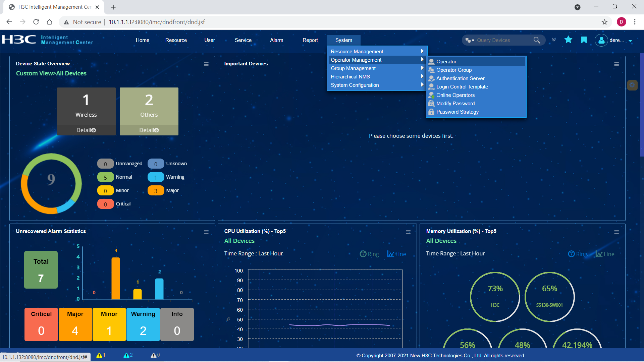Click the Operator Group icon
Screen dimensions: 644x362
(x=431, y=70)
